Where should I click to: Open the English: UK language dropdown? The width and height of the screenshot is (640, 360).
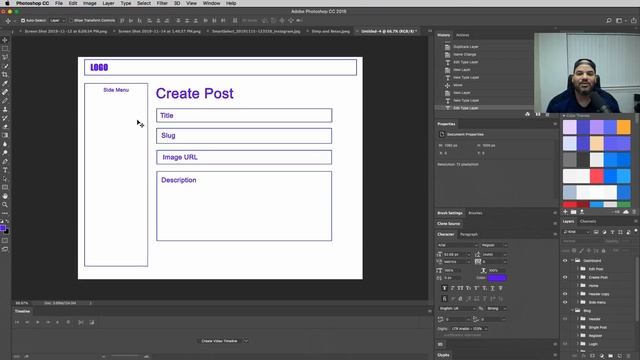click(457, 309)
